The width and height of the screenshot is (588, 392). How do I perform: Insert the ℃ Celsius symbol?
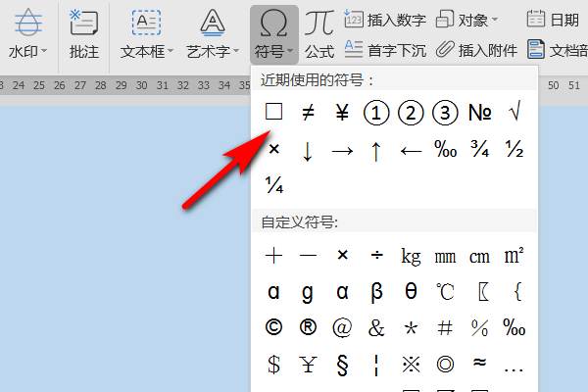[445, 292]
